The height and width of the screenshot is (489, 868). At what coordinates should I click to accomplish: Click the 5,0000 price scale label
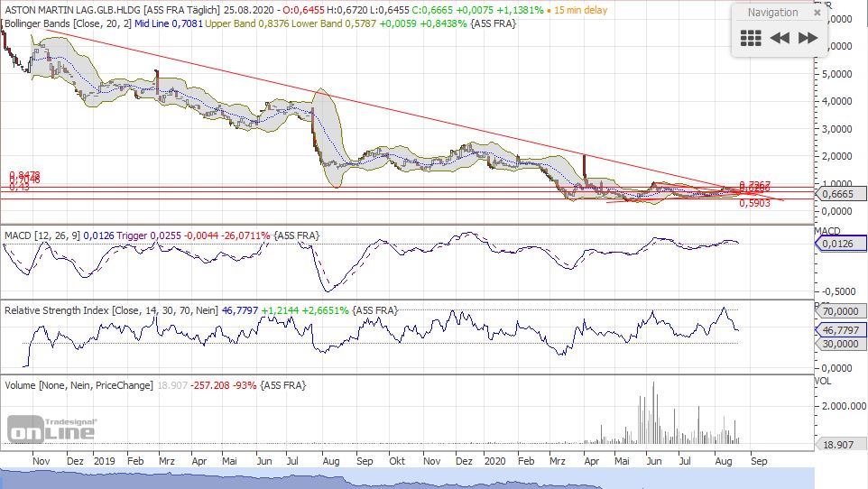point(836,74)
